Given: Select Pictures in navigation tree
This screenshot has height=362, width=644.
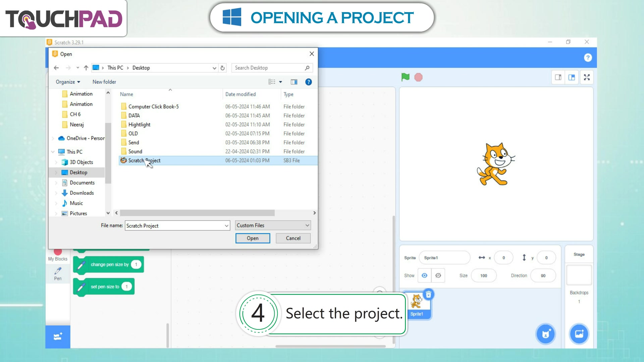Looking at the screenshot, I should (78, 214).
